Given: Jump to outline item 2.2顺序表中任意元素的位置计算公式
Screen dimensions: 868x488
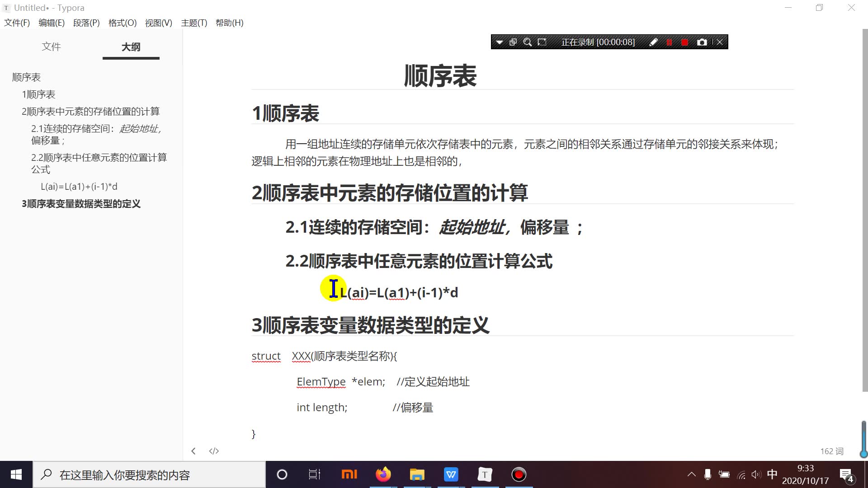Looking at the screenshot, I should (x=99, y=163).
